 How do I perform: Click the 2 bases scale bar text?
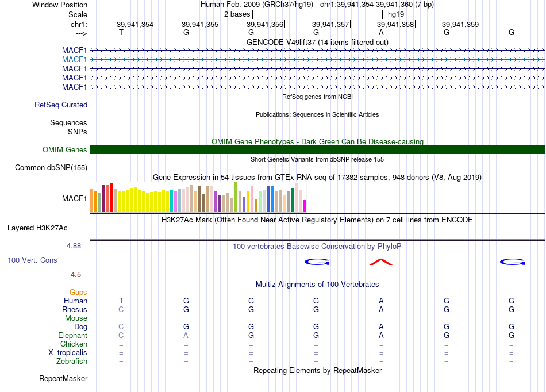click(x=237, y=14)
